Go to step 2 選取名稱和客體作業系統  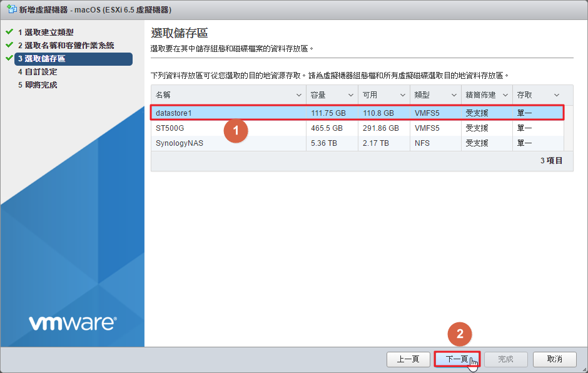(66, 46)
